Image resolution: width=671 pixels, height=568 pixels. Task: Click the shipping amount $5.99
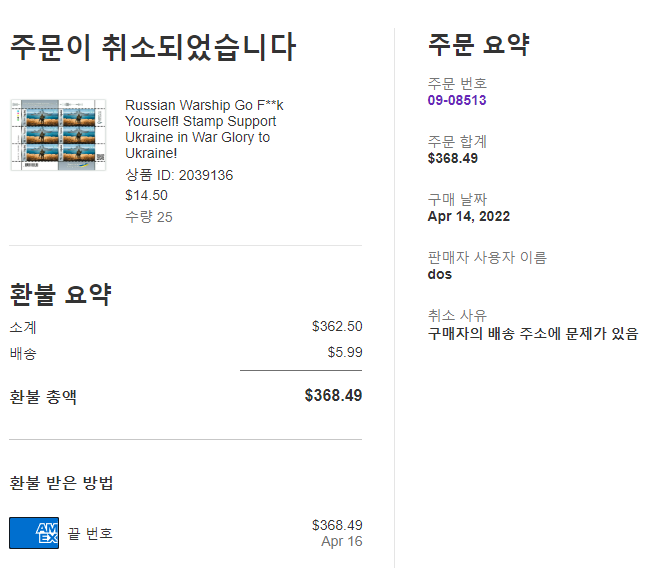(x=345, y=352)
